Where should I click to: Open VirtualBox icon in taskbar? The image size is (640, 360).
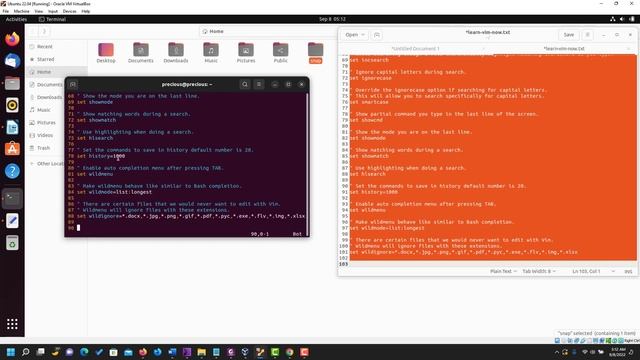pyautogui.click(x=245, y=352)
